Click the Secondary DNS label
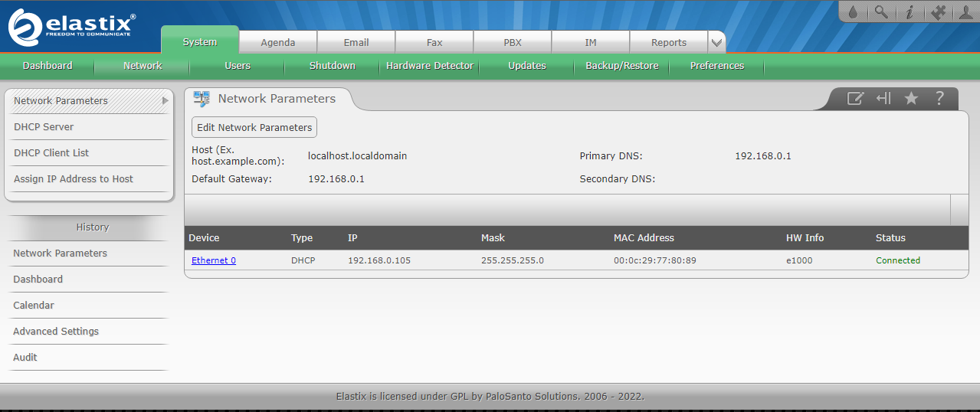Image resolution: width=980 pixels, height=412 pixels. tap(618, 179)
